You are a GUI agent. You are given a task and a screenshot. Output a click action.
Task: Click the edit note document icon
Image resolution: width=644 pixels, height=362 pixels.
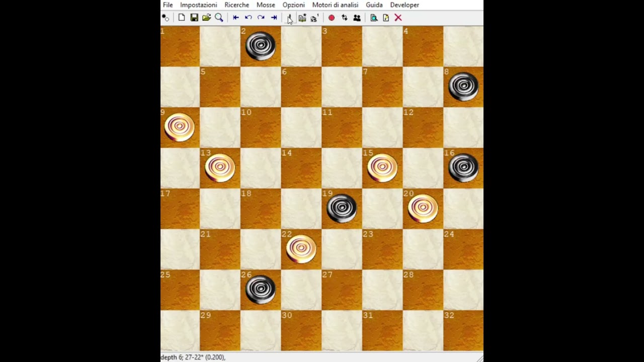pos(386,18)
